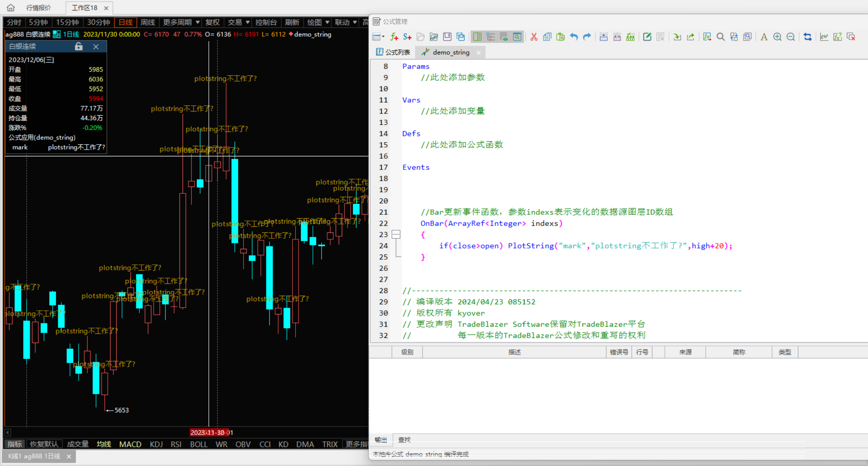Toggle the tree outline panel icon

coord(490,37)
